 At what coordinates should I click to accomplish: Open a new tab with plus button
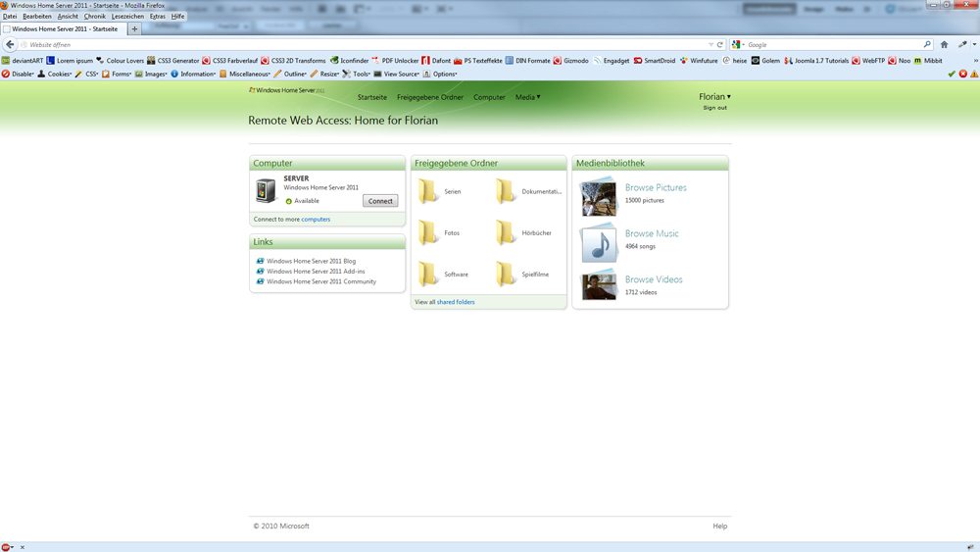click(134, 28)
